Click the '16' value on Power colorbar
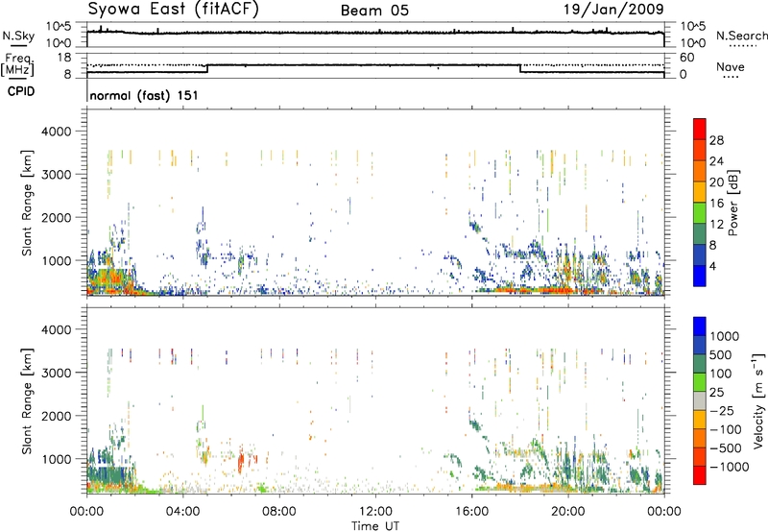Viewport: 768px width, 532px height. 716,204
